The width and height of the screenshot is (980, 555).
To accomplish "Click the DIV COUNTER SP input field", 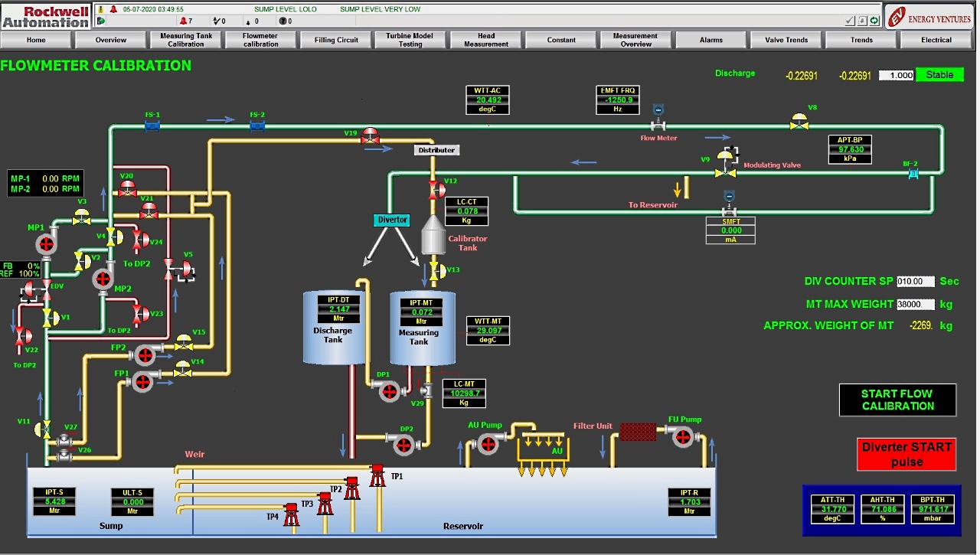I will 916,282.
